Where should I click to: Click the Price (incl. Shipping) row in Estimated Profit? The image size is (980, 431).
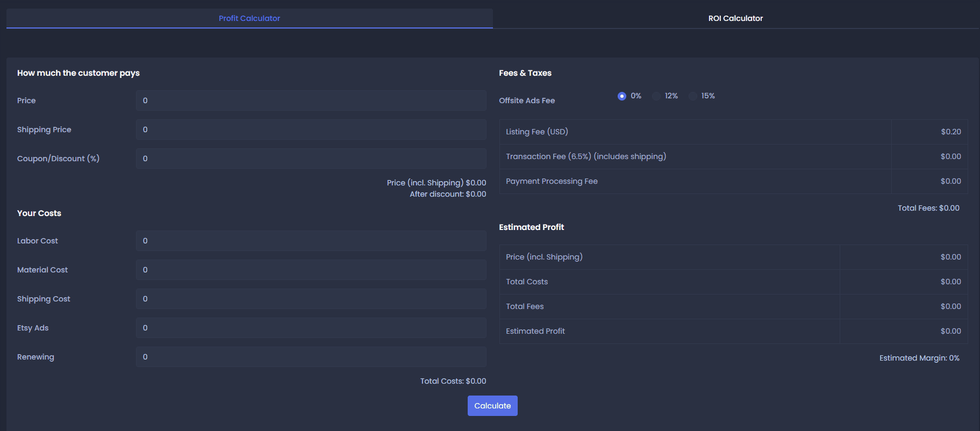pos(733,257)
